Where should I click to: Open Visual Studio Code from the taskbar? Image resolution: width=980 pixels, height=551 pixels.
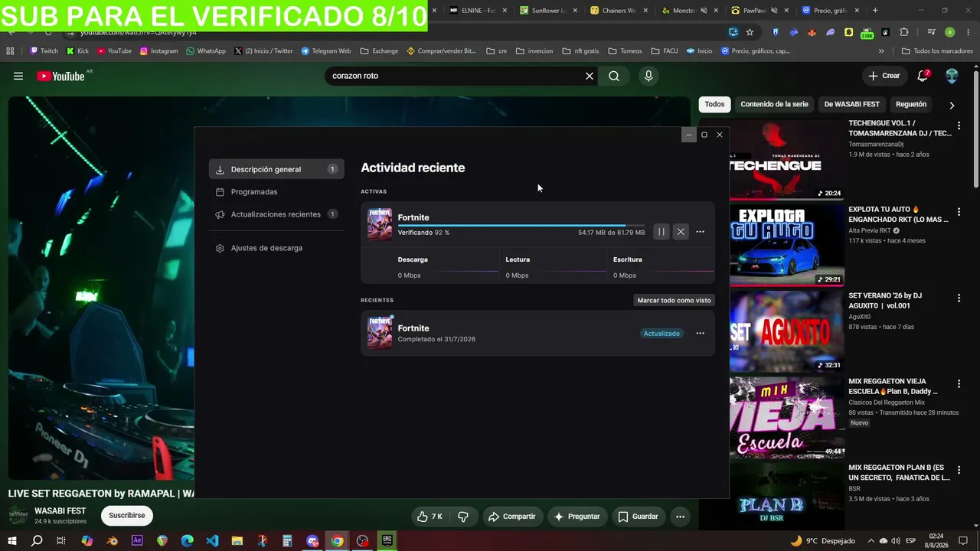tap(212, 541)
